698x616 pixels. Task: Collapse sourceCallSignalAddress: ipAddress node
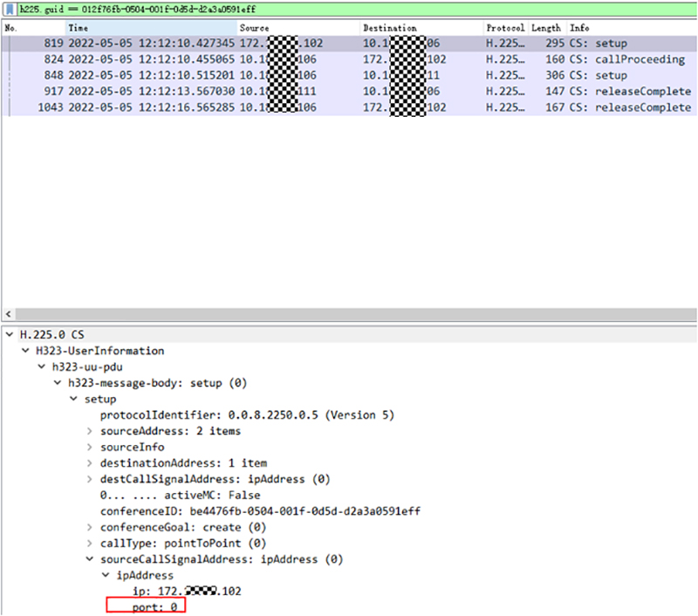[x=90, y=559]
